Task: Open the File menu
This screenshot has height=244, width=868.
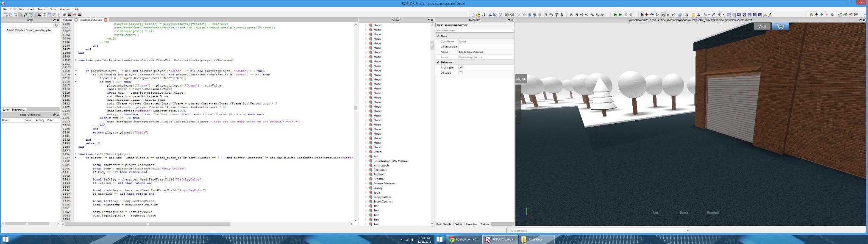Action: click(x=5, y=9)
